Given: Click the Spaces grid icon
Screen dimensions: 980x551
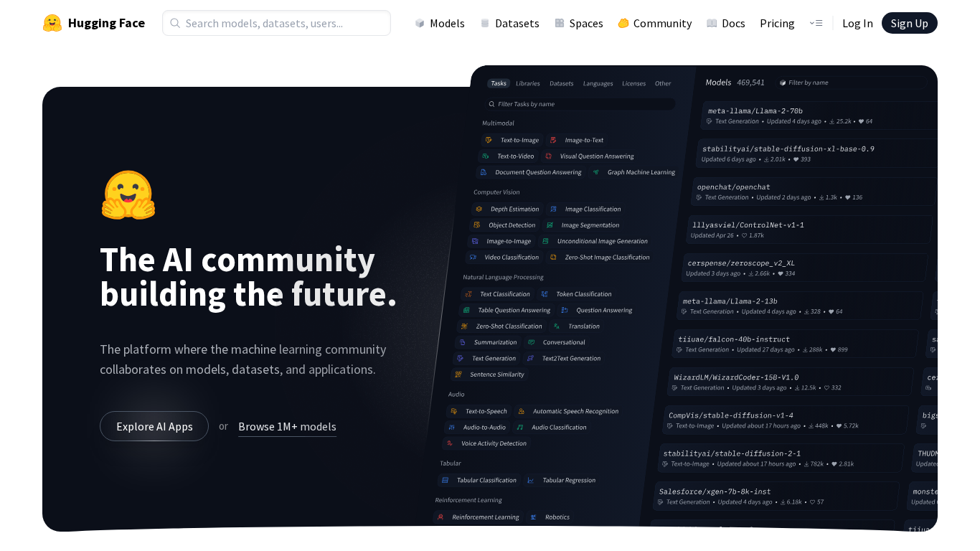Looking at the screenshot, I should click(x=560, y=23).
